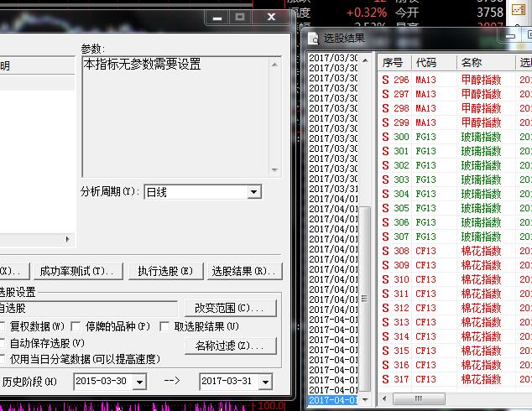Click the S icon in row 312
This screenshot has width=532, height=411.
[385, 308]
